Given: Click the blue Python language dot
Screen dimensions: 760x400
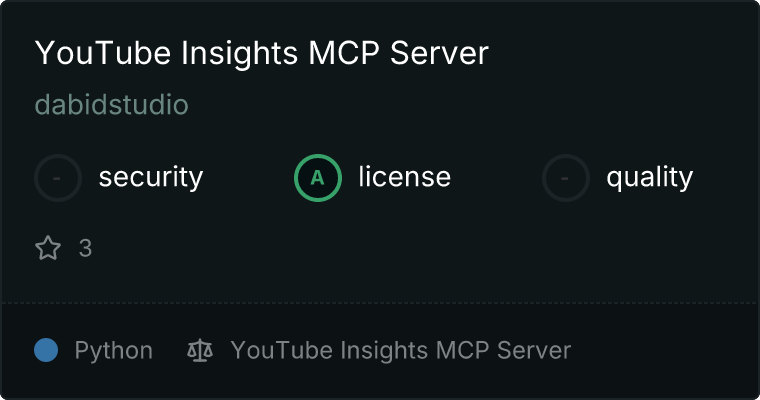Looking at the screenshot, I should [46, 350].
